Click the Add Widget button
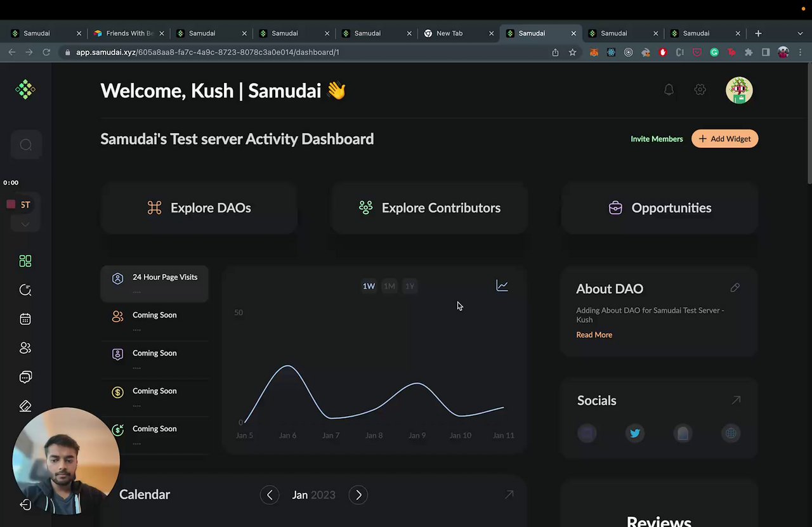This screenshot has width=812, height=527. click(724, 139)
